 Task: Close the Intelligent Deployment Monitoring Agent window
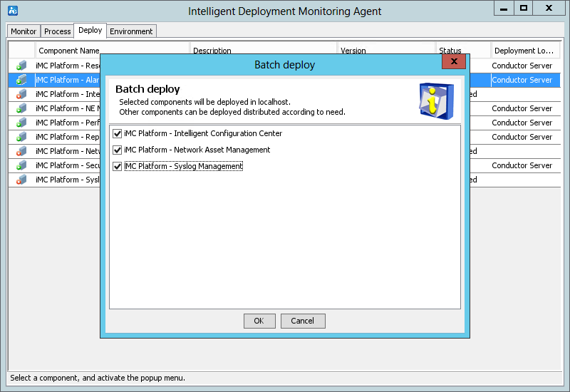tap(549, 9)
